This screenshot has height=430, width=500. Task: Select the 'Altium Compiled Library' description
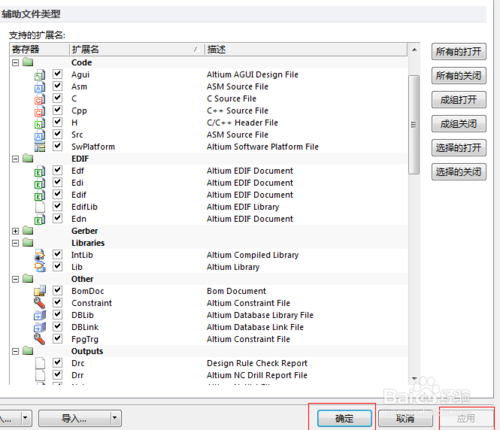[x=253, y=255]
